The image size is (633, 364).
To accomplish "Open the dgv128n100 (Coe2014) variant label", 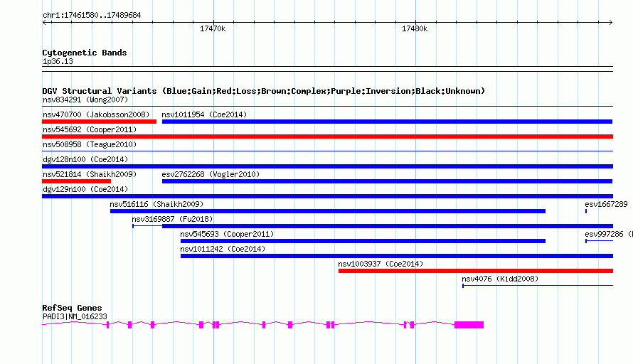I will pos(85,159).
